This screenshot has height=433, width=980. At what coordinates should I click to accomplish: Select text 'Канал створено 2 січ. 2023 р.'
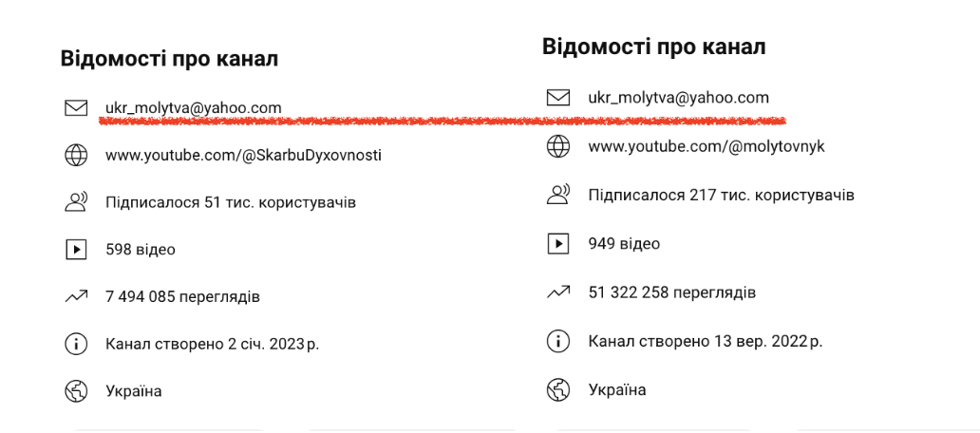212,345
